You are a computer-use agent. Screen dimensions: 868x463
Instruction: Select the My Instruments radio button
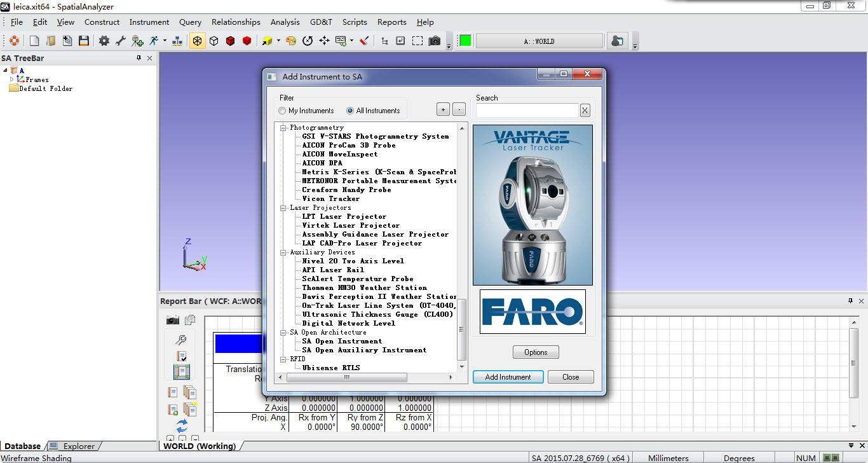[x=282, y=111]
